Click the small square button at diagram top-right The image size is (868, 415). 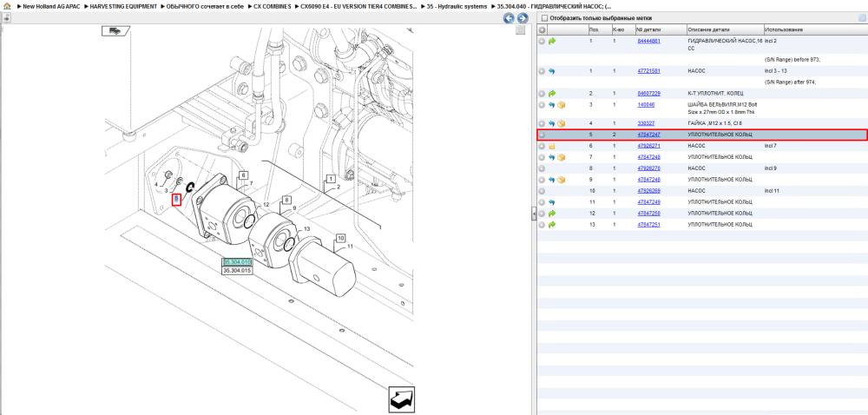point(520,30)
